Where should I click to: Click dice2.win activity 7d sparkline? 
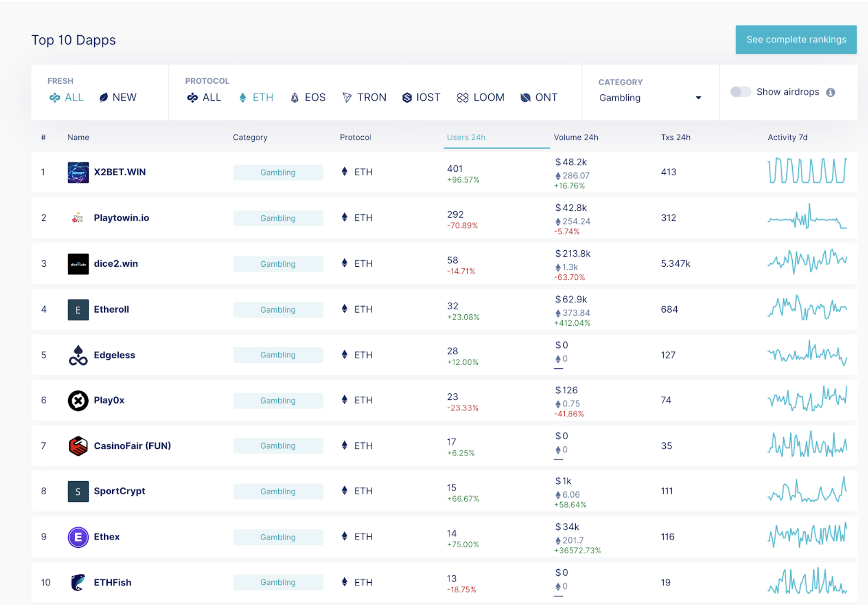click(807, 262)
